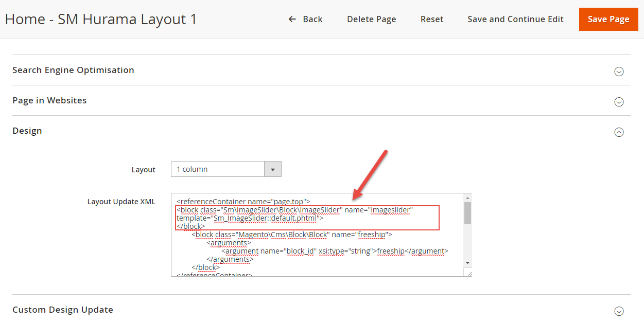Click the Design section heading

[27, 131]
